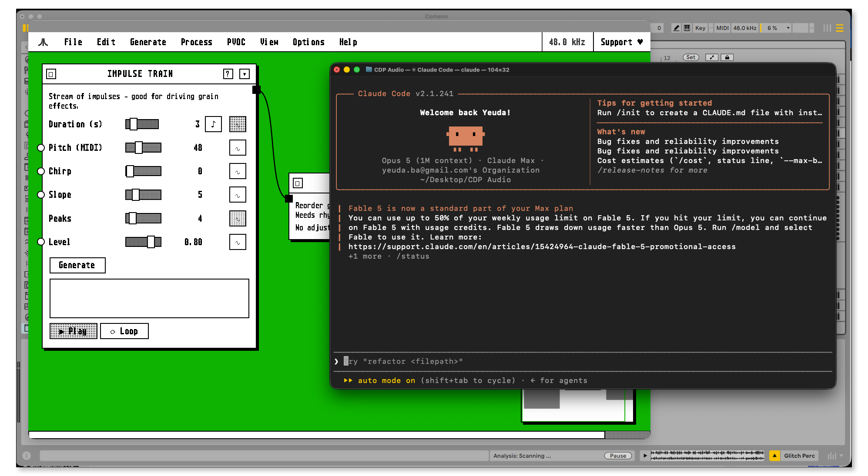Toggle Ableton Key map mode

coord(700,28)
